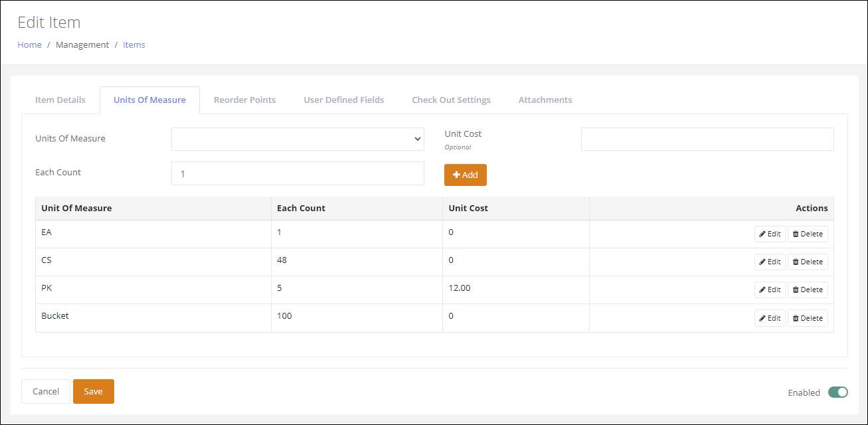Select the CS unit of measure cell
Image resolution: width=868 pixels, height=425 pixels.
coord(153,262)
